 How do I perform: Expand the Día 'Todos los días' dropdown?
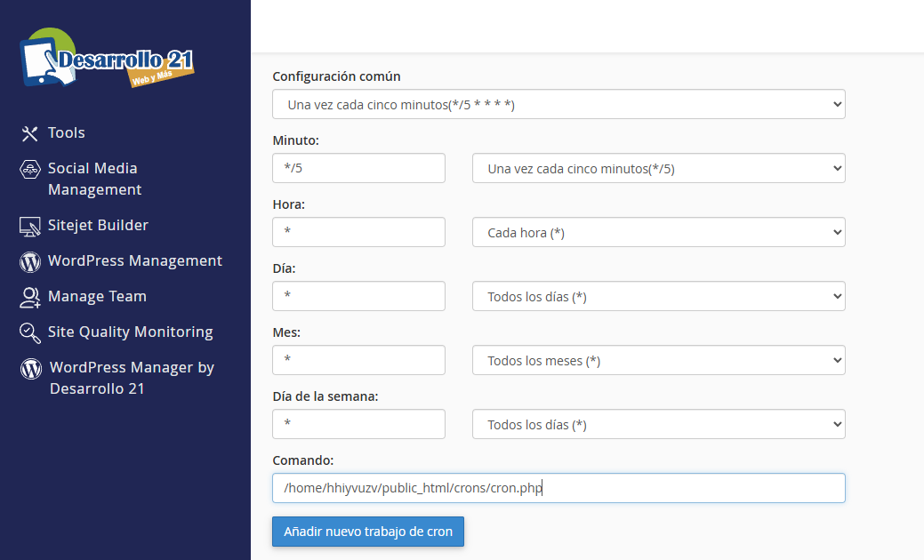[x=658, y=296]
